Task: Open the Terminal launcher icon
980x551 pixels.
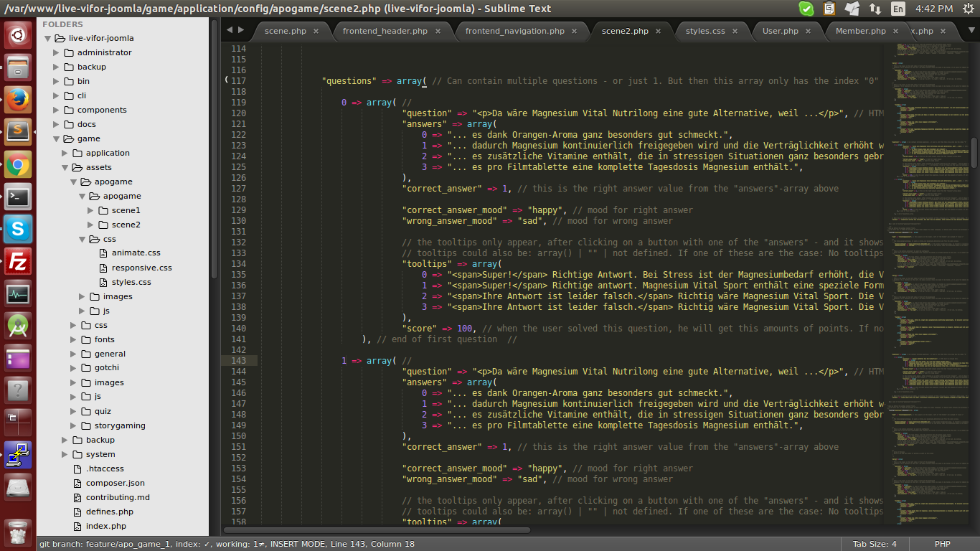Action: pyautogui.click(x=18, y=197)
